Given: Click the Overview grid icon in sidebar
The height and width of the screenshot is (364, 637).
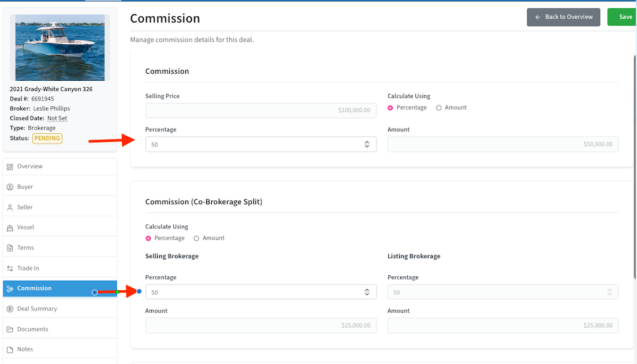Looking at the screenshot, I should click(x=10, y=167).
